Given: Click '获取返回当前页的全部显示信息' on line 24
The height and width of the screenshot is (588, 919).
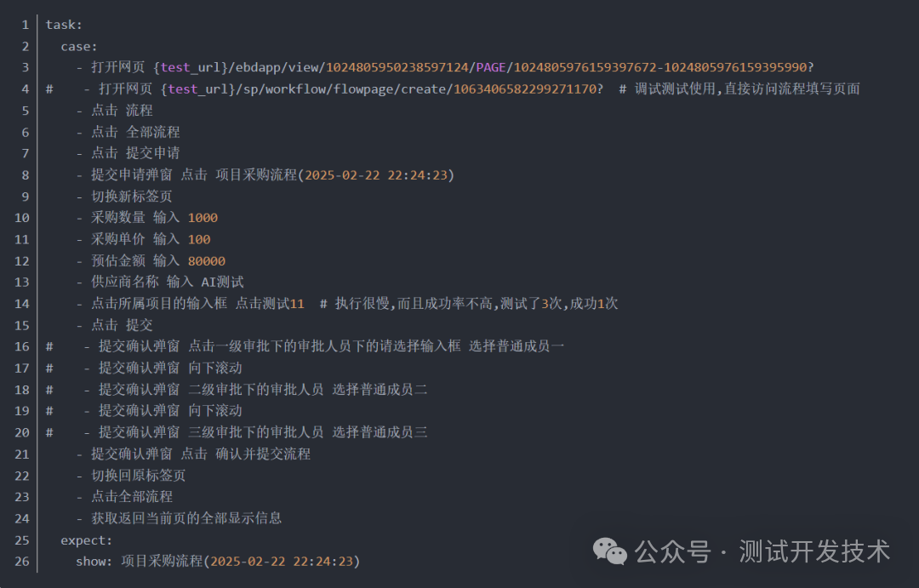Looking at the screenshot, I should pos(186,518).
